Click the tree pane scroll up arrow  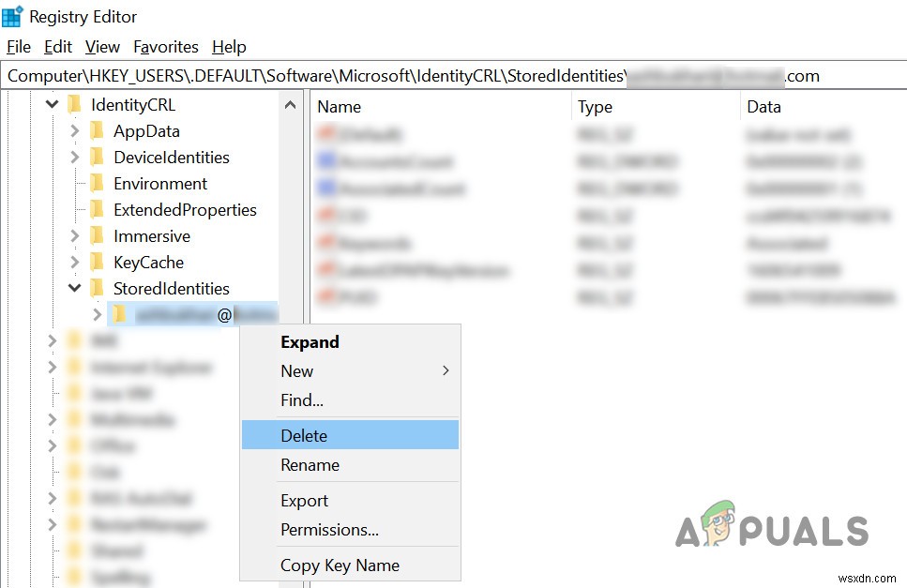(291, 105)
